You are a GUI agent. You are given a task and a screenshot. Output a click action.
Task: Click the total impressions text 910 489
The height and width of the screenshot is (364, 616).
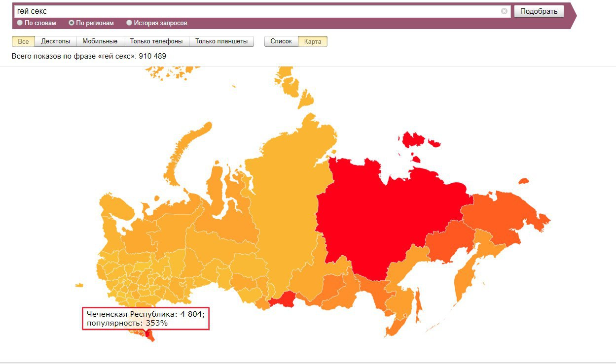pyautogui.click(x=152, y=56)
